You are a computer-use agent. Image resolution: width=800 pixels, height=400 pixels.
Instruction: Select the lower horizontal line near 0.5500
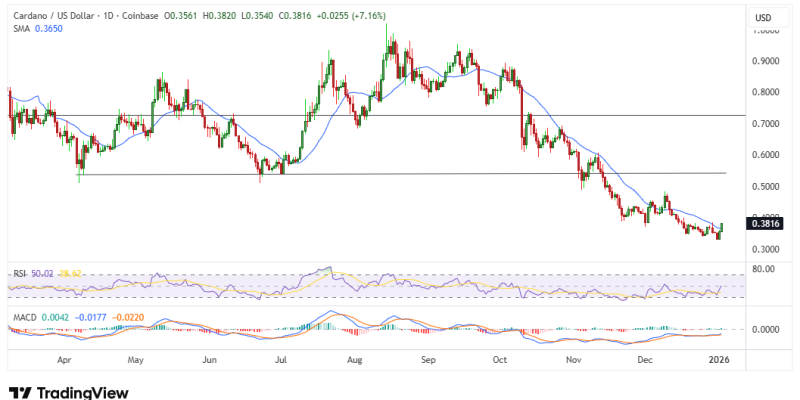400,174
